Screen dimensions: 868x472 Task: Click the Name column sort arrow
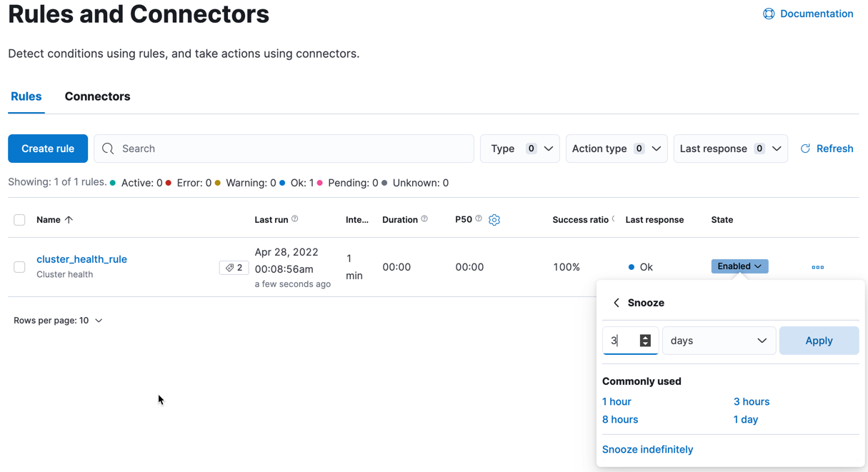coord(69,220)
